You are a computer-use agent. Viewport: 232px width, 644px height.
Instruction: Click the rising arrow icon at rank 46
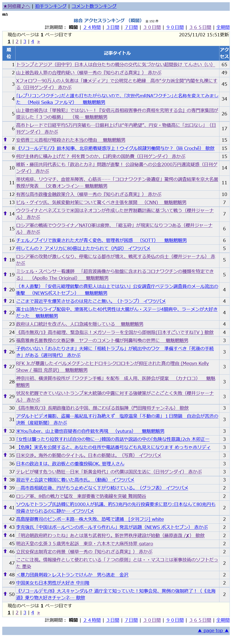pos(5,551)
